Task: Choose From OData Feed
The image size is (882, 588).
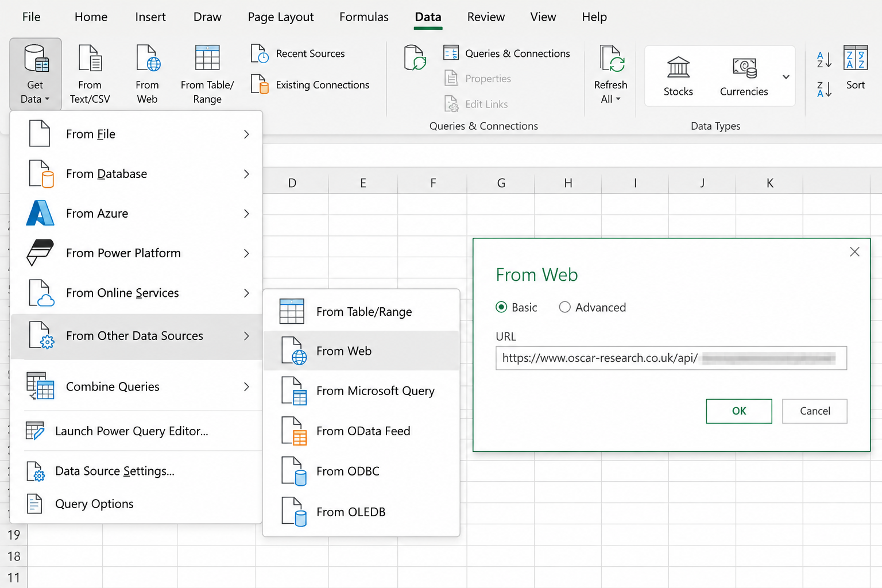Action: pyautogui.click(x=361, y=431)
